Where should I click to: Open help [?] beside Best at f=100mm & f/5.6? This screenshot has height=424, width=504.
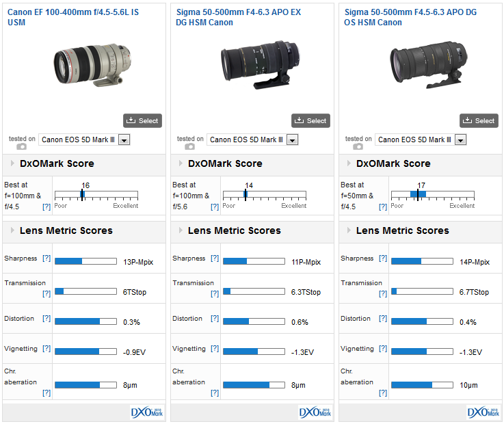(x=215, y=207)
